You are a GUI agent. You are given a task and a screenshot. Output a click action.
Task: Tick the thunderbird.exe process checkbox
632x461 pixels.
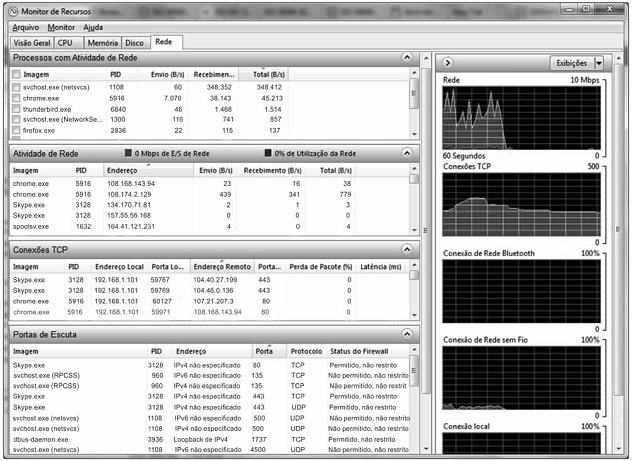click(x=16, y=109)
